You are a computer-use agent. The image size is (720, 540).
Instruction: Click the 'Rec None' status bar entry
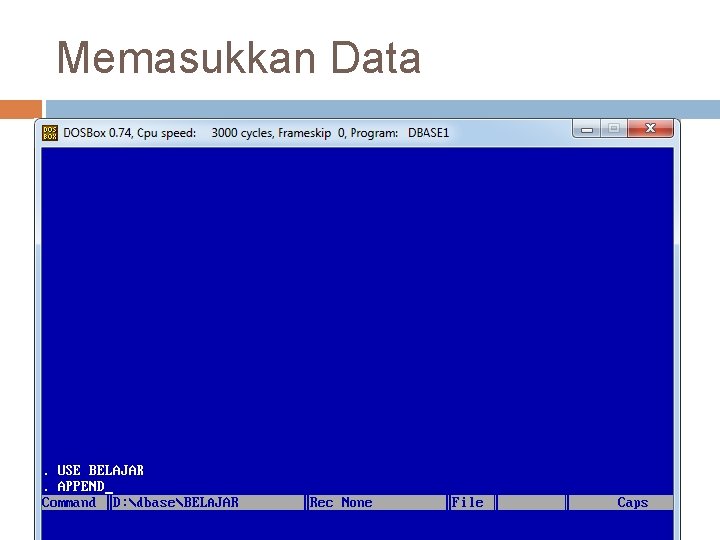[341, 502]
